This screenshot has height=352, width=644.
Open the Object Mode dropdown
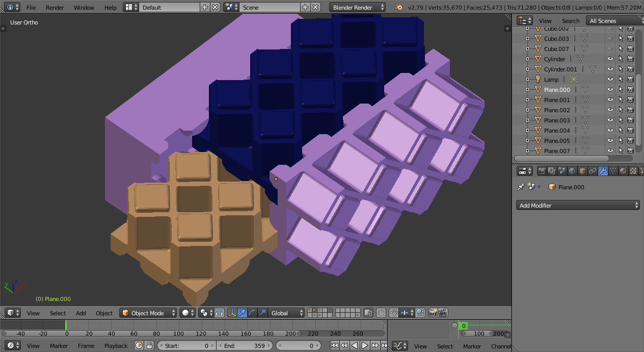coord(148,313)
